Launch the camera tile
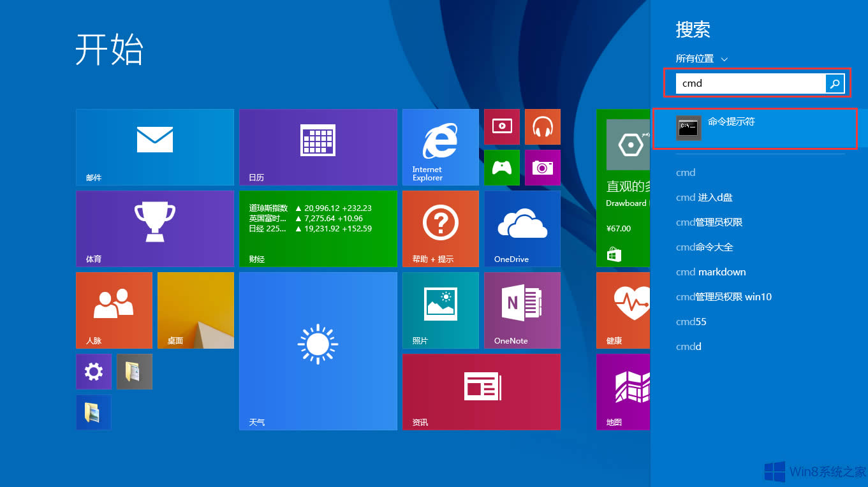Viewport: 868px width, 487px height. click(x=543, y=168)
